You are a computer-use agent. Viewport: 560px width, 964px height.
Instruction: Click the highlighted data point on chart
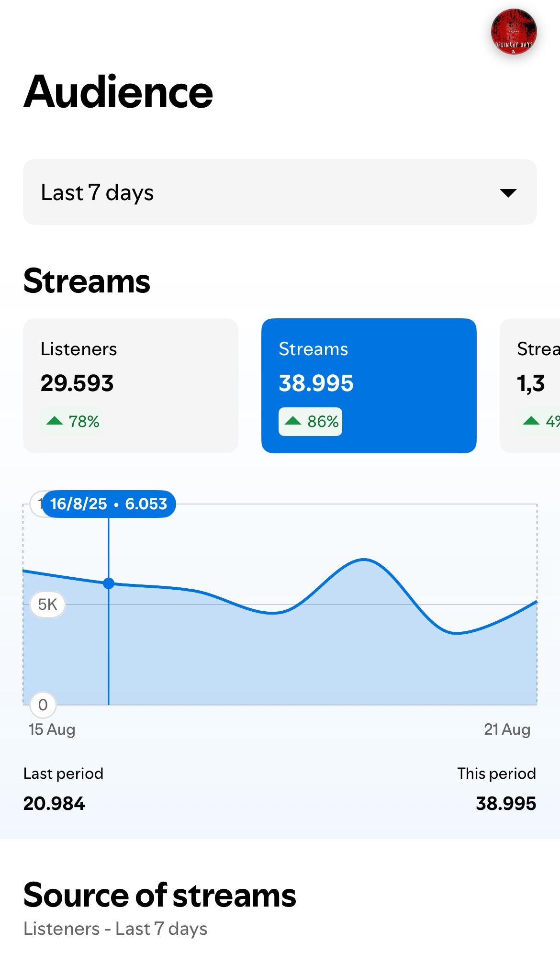click(109, 583)
